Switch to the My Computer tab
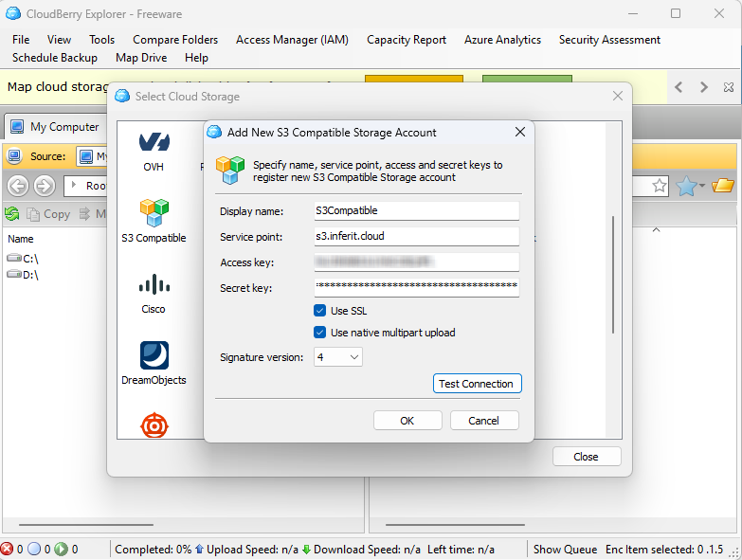This screenshot has height=560, width=742. [55, 127]
